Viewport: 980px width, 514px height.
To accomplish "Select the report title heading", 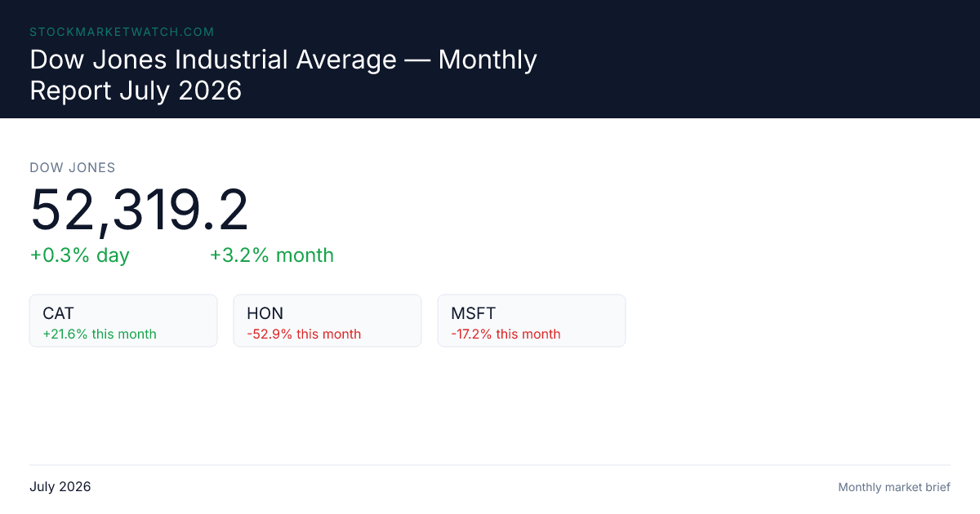I will [283, 75].
